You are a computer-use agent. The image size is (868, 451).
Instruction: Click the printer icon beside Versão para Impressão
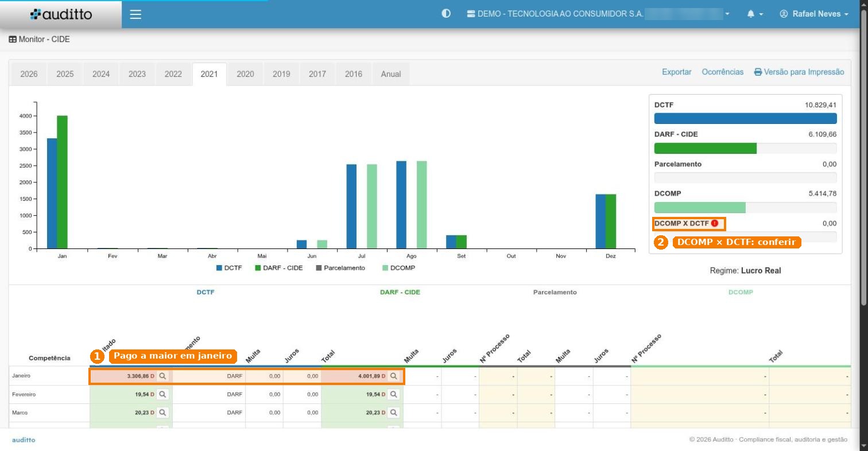[758, 72]
